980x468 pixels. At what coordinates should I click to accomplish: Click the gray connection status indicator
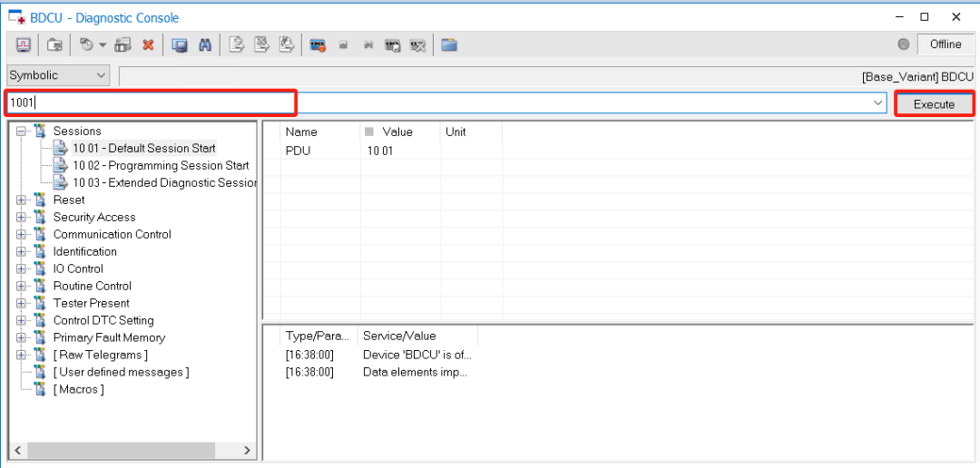903,44
